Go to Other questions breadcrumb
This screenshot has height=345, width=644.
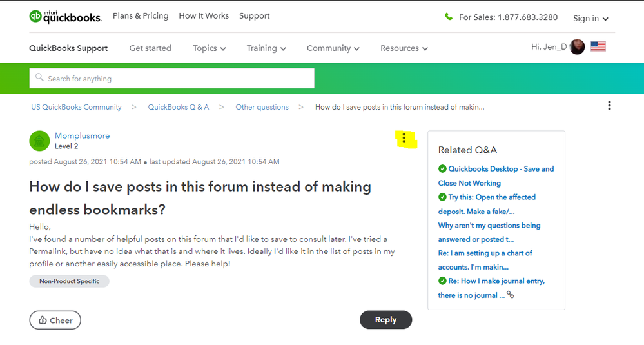coord(262,107)
